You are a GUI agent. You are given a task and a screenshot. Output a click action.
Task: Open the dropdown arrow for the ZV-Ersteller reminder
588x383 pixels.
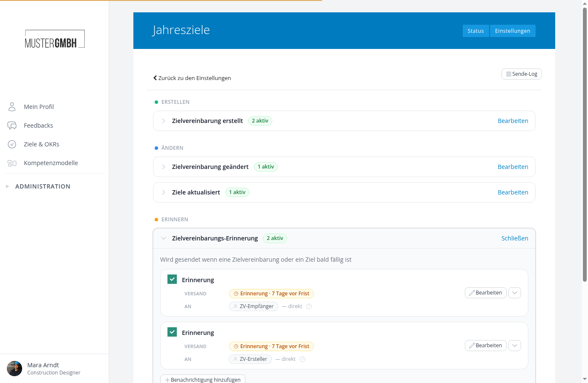(515, 346)
